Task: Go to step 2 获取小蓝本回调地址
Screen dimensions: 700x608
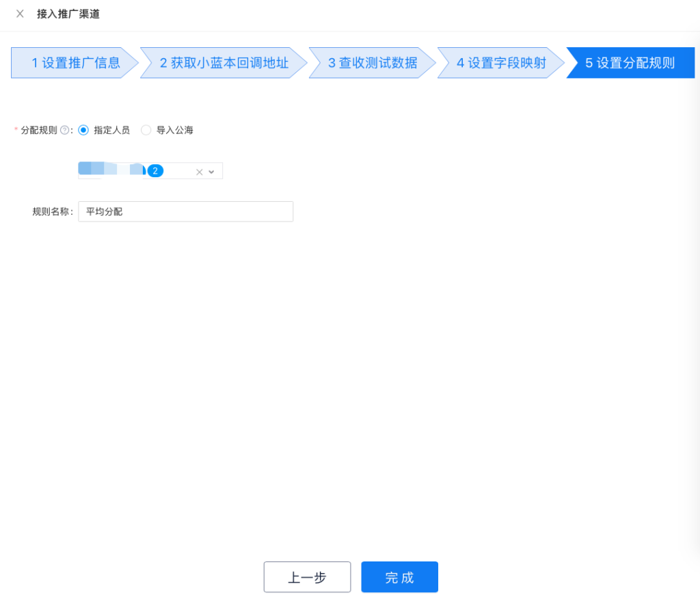Action: (x=224, y=63)
